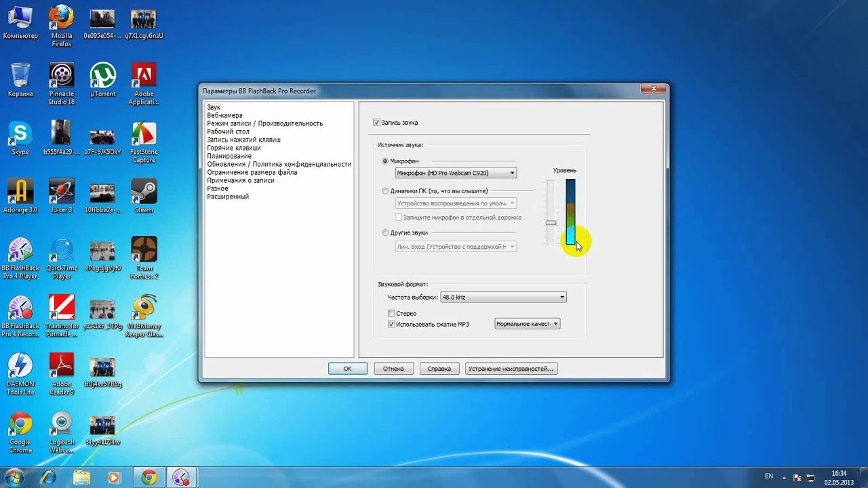Viewport: 868px width, 488px height.
Task: Click the language indicator EN in tray
Action: pyautogui.click(x=768, y=476)
